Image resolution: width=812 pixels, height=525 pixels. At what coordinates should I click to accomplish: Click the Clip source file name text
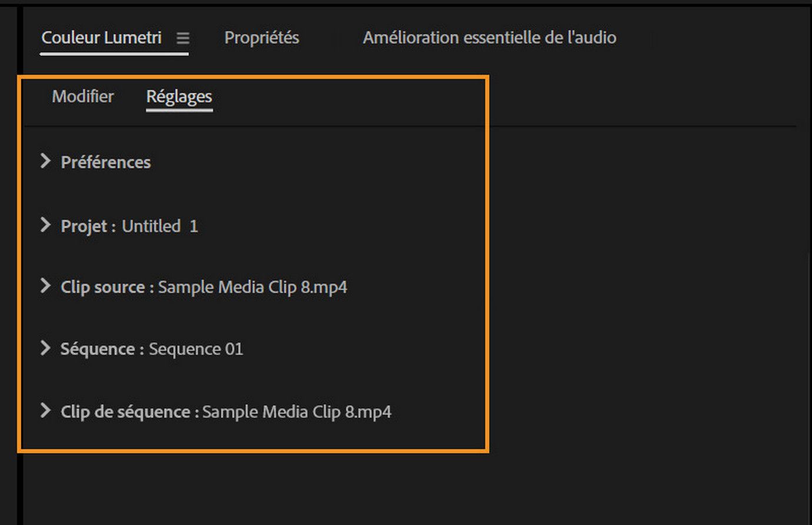pyautogui.click(x=252, y=287)
